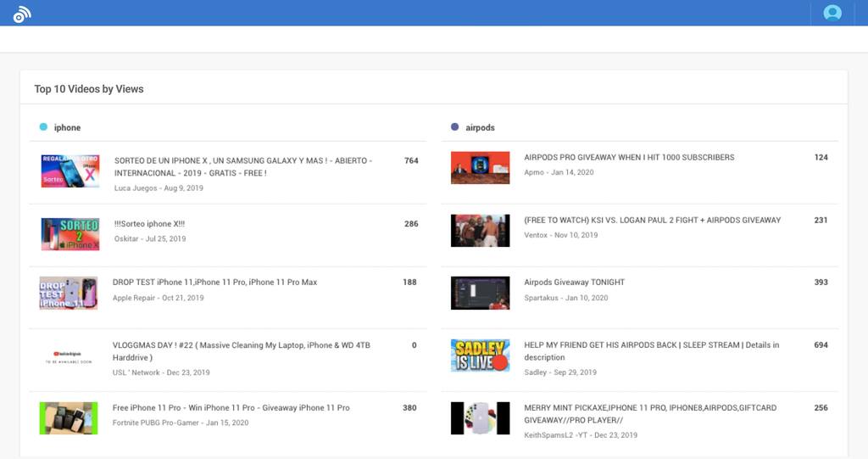Open the Free iPhone 11 Pro thumbnail
Viewport: 868px width, 459px height.
pyautogui.click(x=68, y=418)
